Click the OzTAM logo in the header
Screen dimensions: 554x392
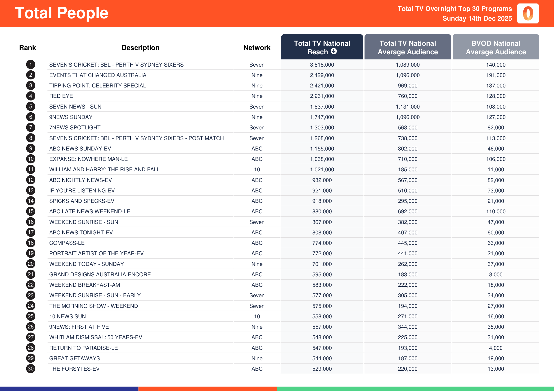[x=528, y=14]
